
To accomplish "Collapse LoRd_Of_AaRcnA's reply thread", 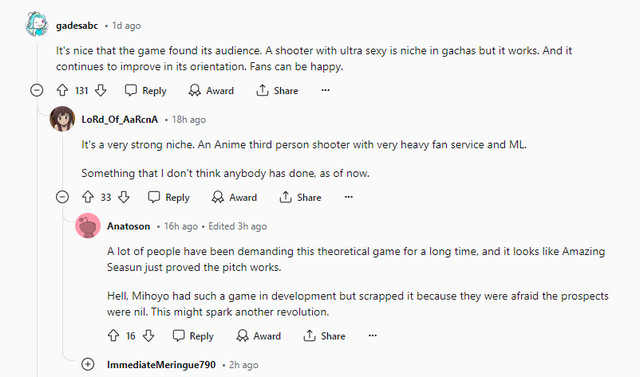I will (x=62, y=197).
